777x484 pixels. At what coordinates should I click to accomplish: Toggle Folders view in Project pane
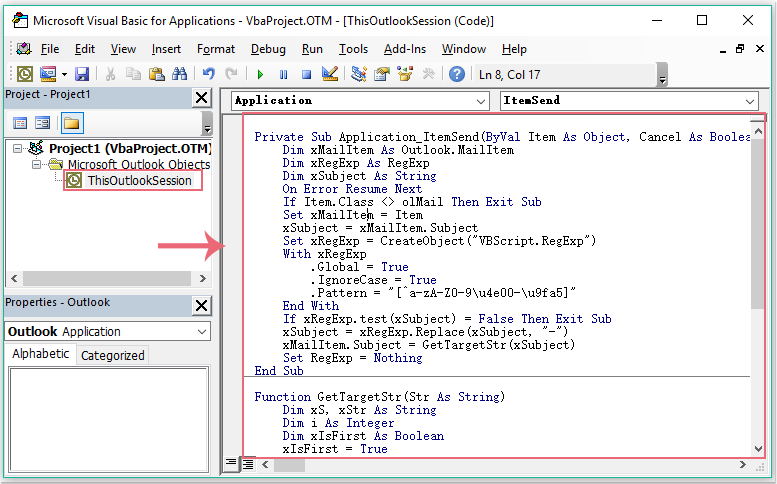click(x=71, y=123)
